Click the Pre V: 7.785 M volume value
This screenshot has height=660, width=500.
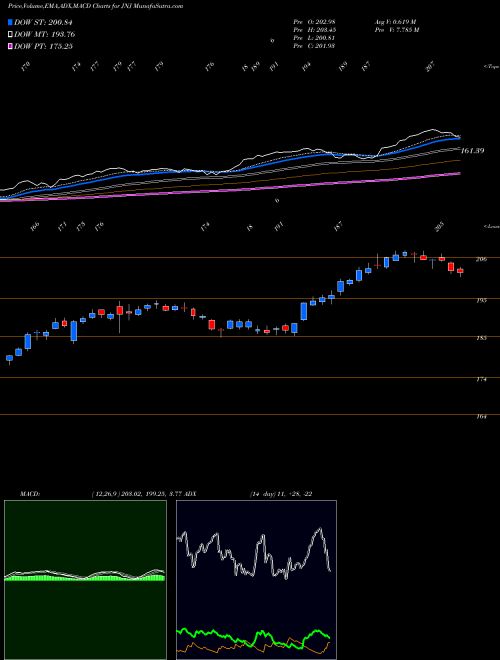[x=397, y=30]
